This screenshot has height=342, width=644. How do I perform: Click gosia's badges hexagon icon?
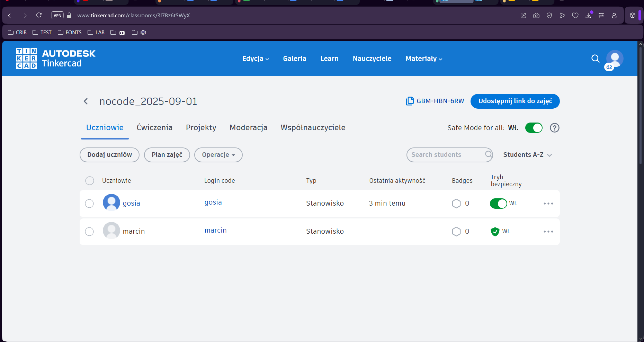click(456, 204)
